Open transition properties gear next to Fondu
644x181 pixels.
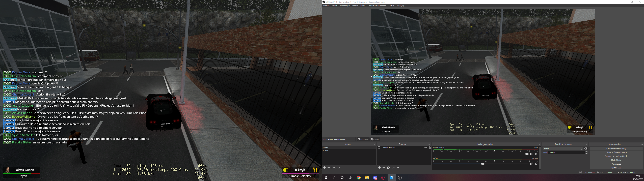[586, 148]
